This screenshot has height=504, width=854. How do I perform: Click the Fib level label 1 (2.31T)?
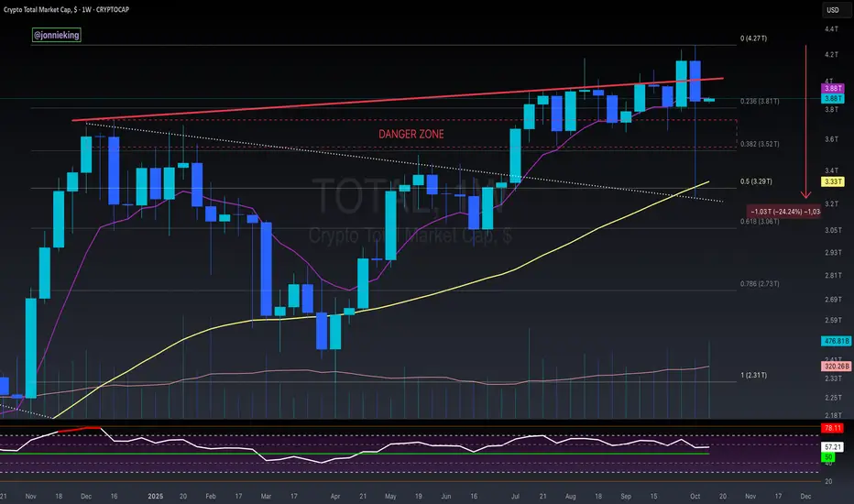pyautogui.click(x=754, y=376)
